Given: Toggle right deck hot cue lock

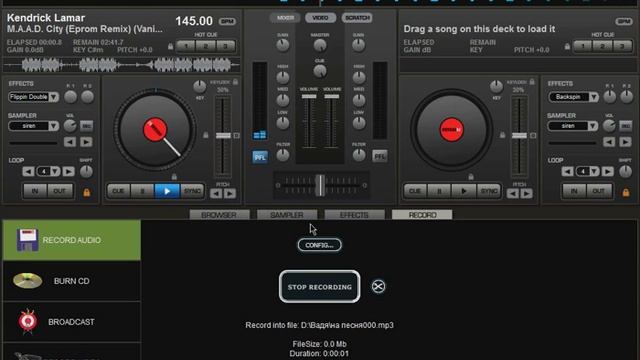Looking at the screenshot, I should coord(567,47).
